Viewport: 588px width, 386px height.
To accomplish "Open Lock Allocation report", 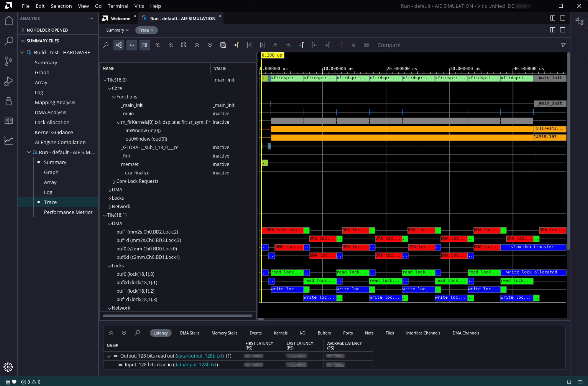I will (52, 122).
